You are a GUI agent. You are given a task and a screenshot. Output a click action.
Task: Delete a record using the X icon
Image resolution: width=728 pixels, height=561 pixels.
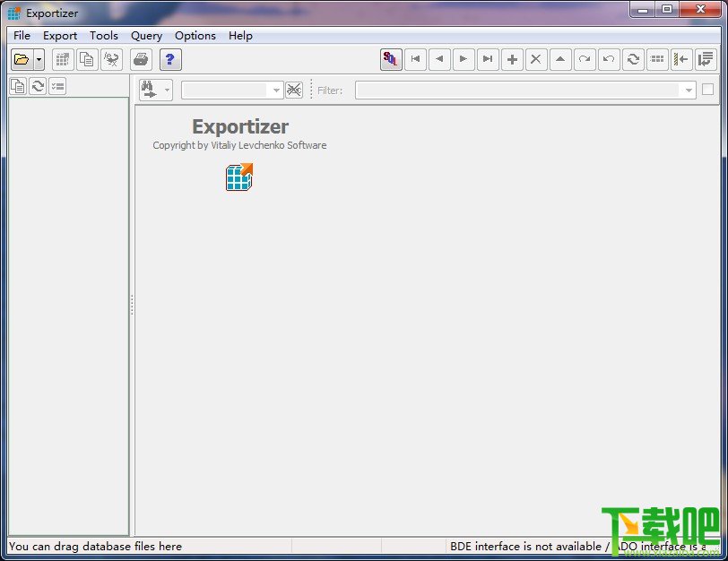pyautogui.click(x=536, y=59)
